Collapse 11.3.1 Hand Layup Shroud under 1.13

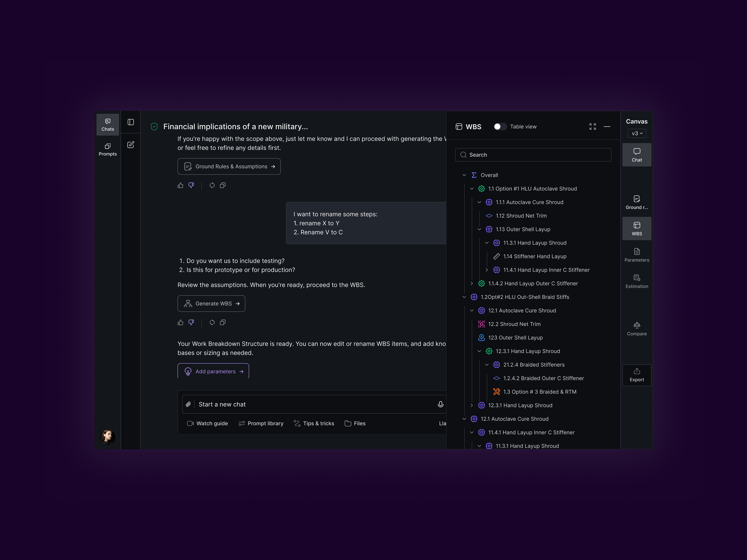[487, 243]
